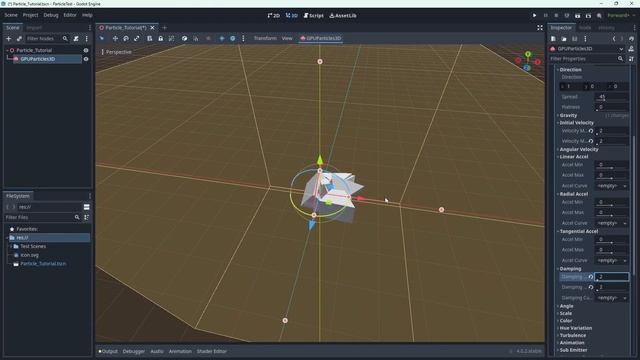
Task: Activate the Rotate Mode tool
Action: click(x=126, y=38)
